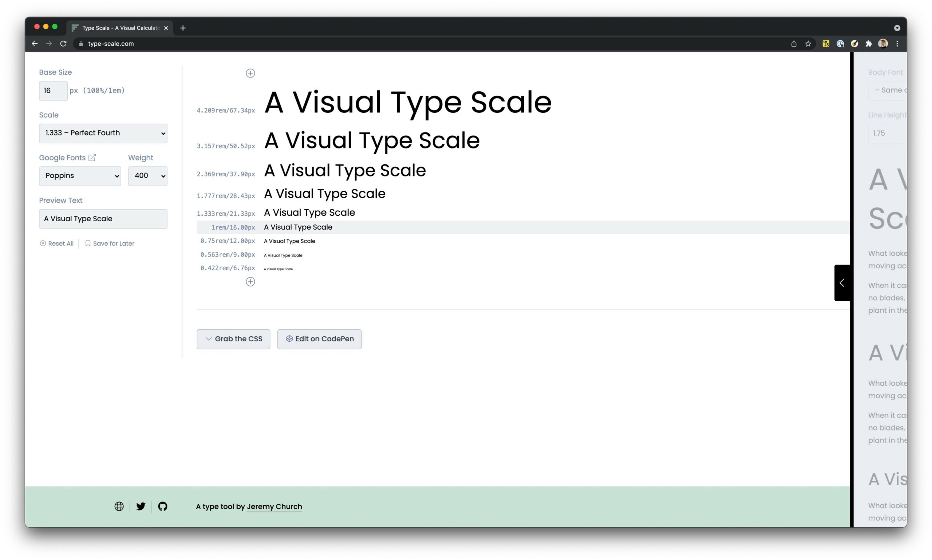The height and width of the screenshot is (560, 932).
Task: Expand the side preview panel with arrow
Action: pos(842,283)
